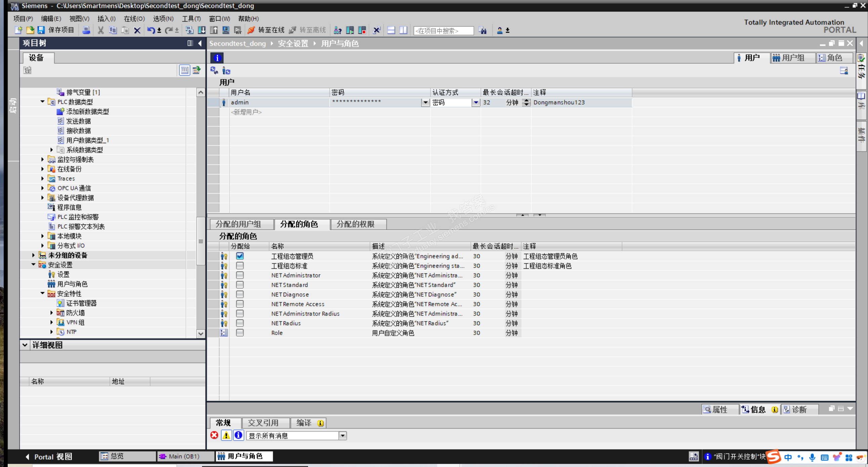Click the project search input field
The height and width of the screenshot is (467, 868).
[443, 30]
